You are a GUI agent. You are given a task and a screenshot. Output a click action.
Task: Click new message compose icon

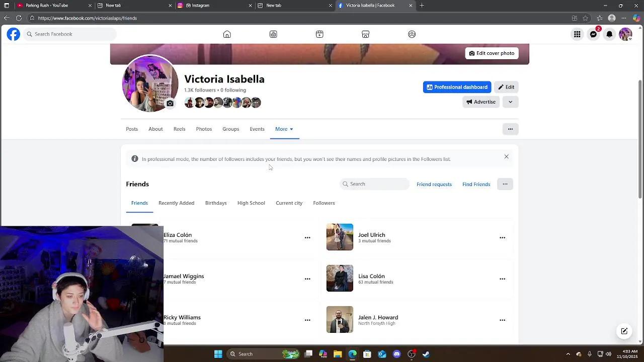click(624, 331)
